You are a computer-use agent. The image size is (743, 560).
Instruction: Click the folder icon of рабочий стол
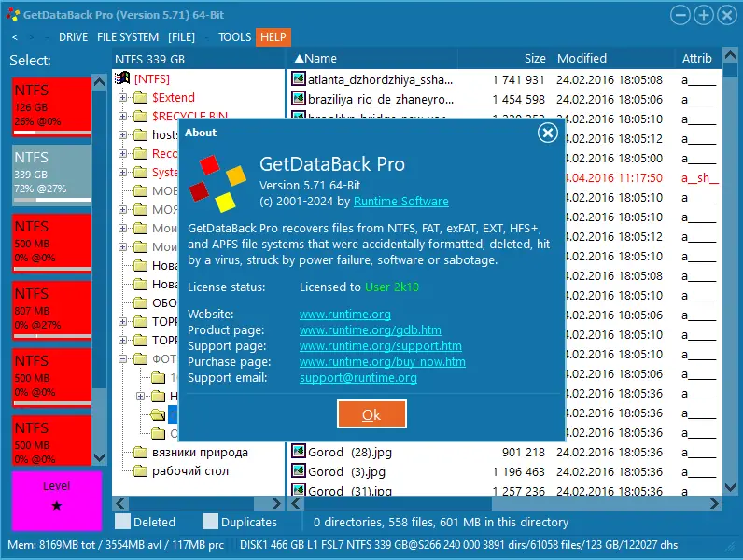click(140, 471)
